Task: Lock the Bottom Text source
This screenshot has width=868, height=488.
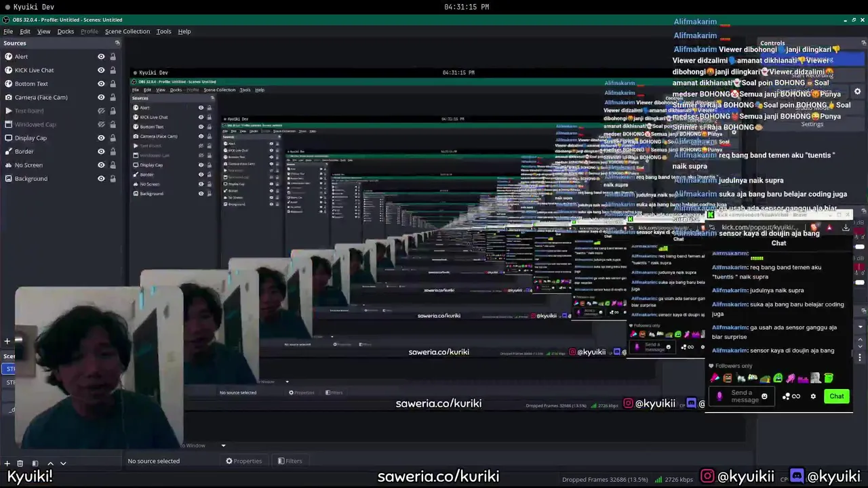Action: [x=113, y=83]
